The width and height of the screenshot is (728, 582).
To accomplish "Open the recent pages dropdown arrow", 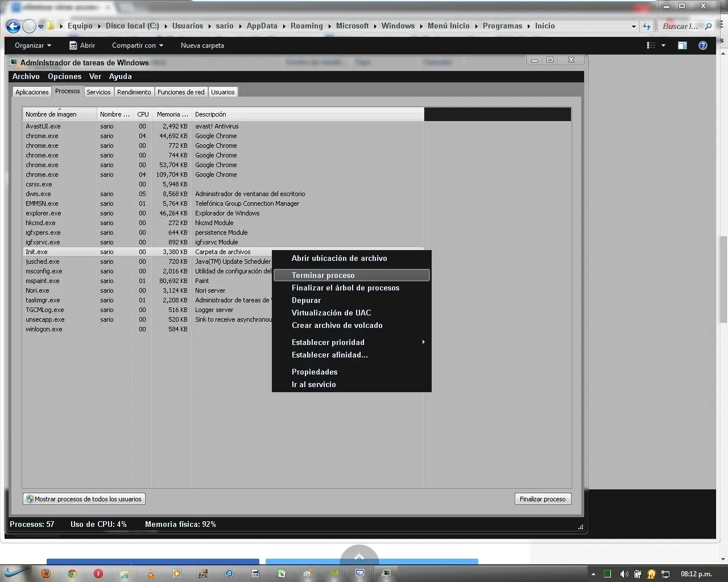I will [x=40, y=26].
